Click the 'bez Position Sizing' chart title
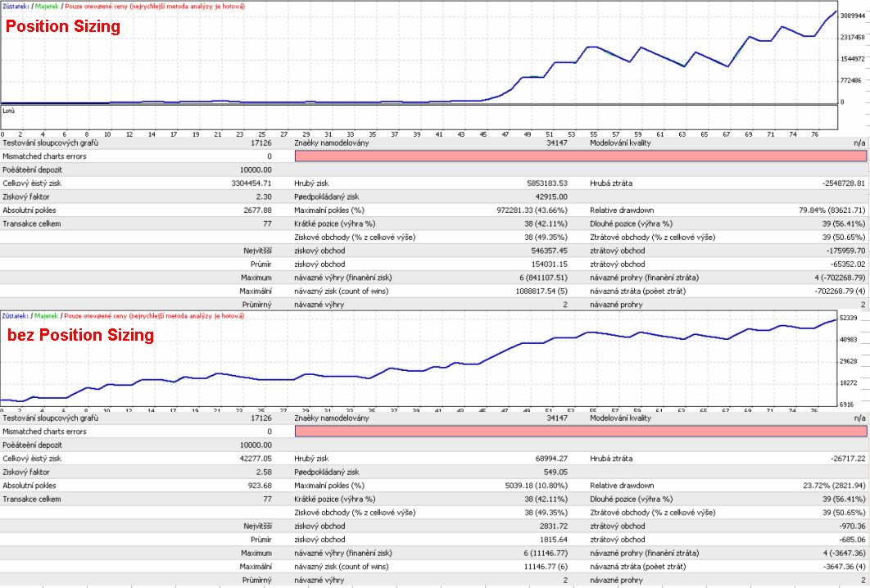The height and width of the screenshot is (588, 870). coord(80,334)
